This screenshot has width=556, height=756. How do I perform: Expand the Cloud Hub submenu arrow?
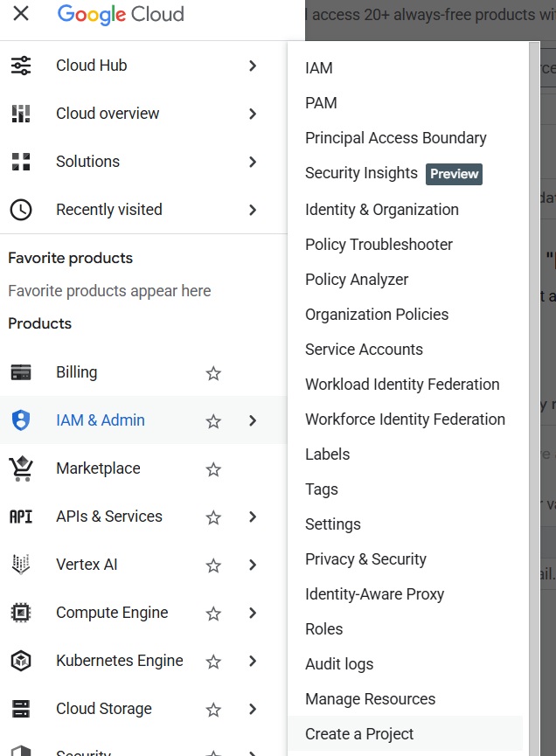pos(253,66)
